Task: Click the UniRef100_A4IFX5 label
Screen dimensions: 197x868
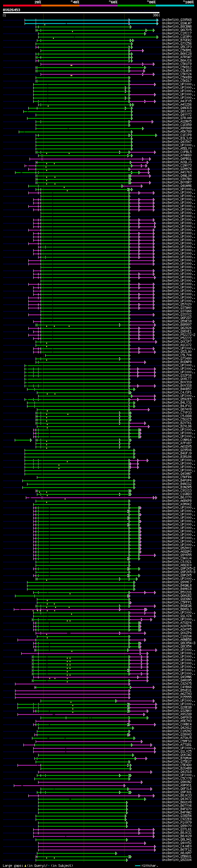Action: [177, 101]
